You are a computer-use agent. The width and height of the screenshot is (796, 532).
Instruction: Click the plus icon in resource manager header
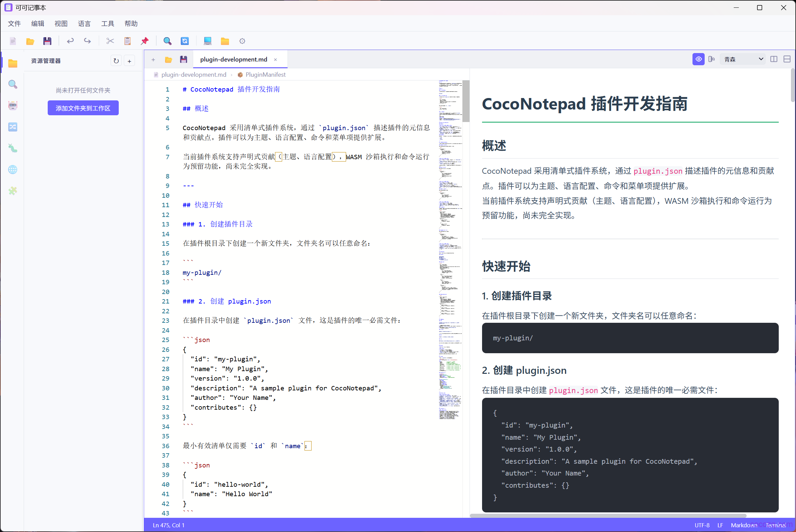(x=129, y=61)
